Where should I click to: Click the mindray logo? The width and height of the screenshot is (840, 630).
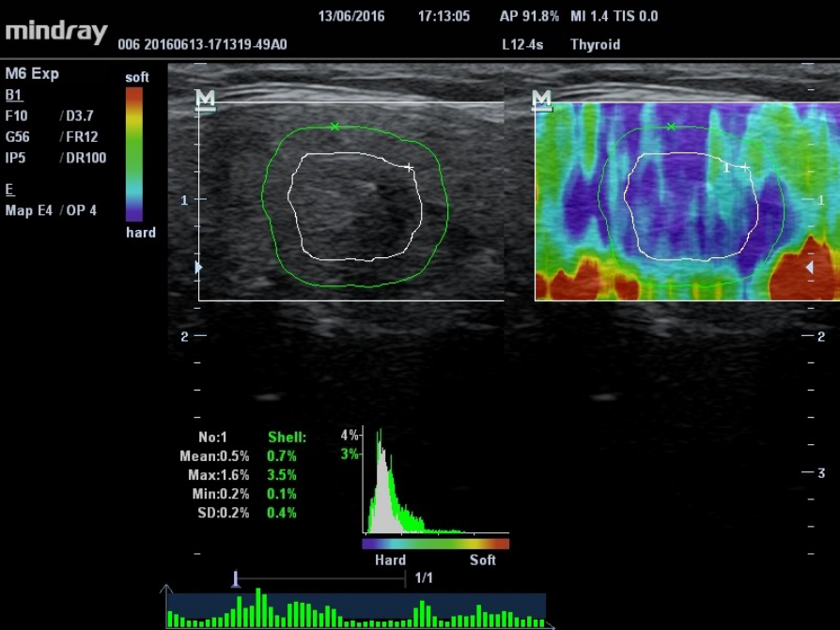(x=56, y=31)
